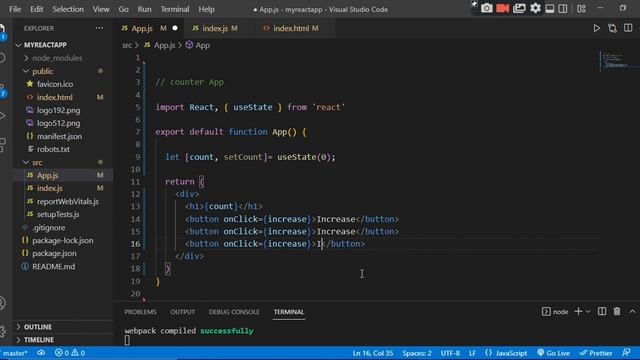Open Extensions view in activity bar
This screenshot has width=640, height=360.
(x=2, y=144)
